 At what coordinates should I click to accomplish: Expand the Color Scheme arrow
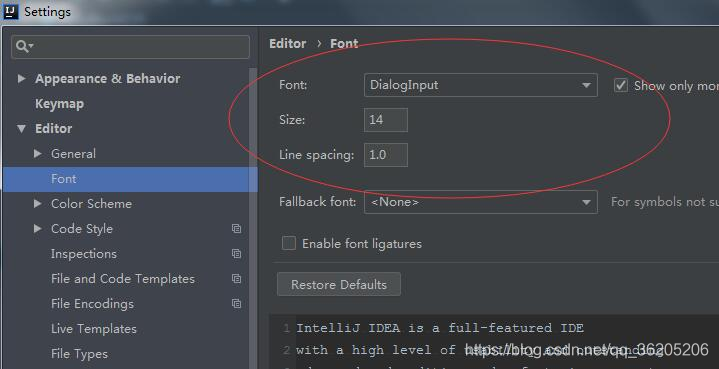pos(38,204)
